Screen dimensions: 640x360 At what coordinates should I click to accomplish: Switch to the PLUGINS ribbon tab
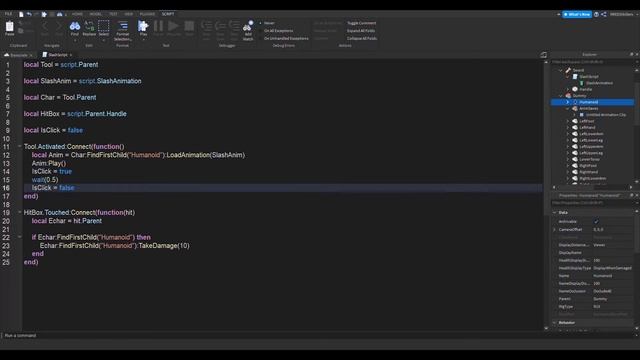(147, 14)
